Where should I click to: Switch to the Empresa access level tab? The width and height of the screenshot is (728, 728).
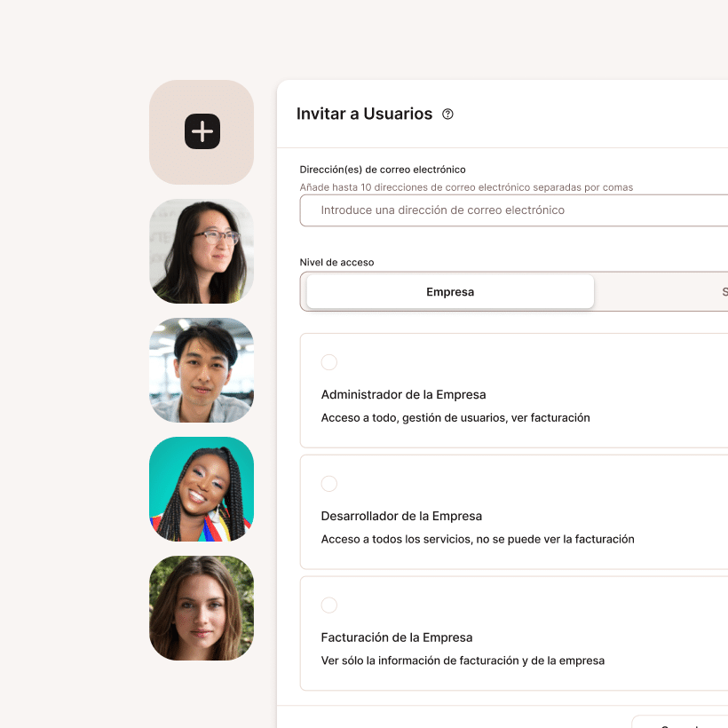click(x=450, y=291)
